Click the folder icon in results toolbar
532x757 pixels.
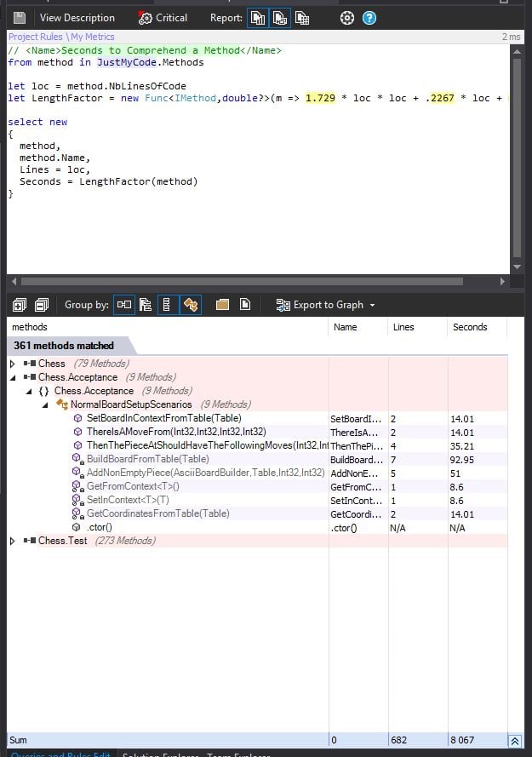(222, 305)
